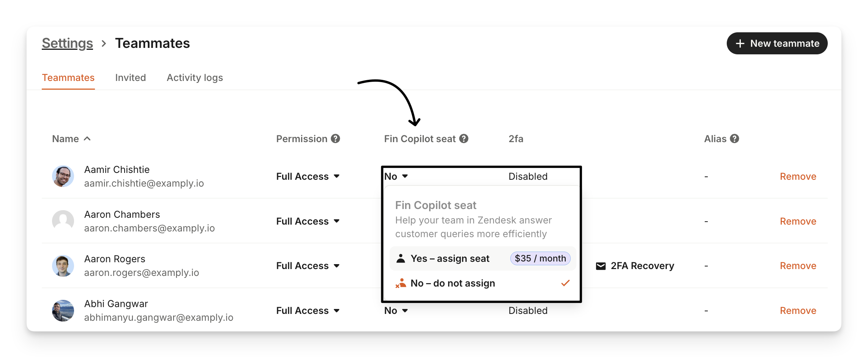Remove teammate Abhi Gangwar
The image size is (868, 358).
[x=798, y=310]
